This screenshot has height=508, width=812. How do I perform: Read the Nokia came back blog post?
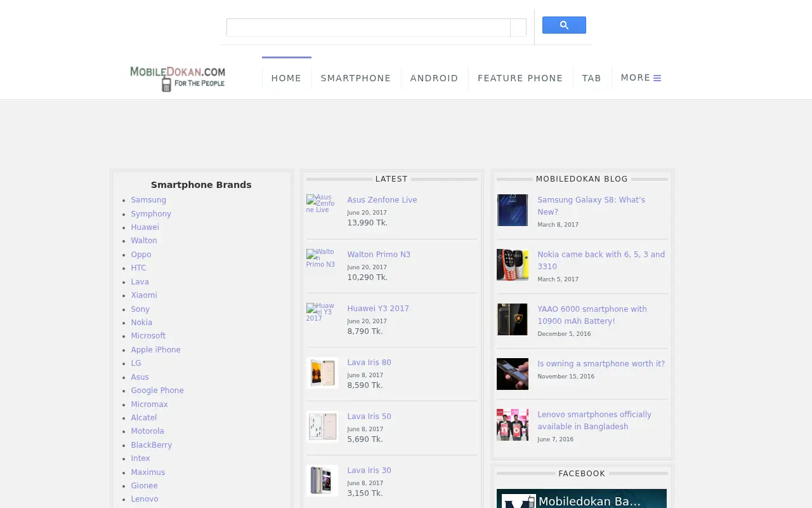[601, 260]
